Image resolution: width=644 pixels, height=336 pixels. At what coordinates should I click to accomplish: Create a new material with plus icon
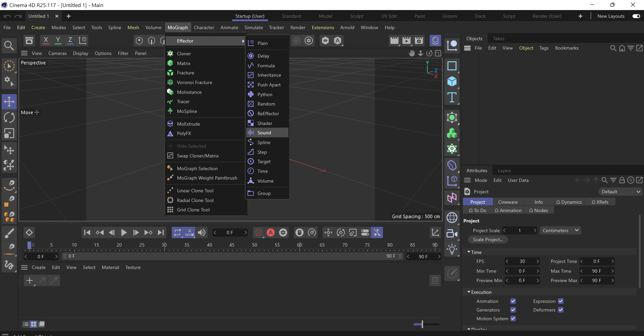point(30,280)
